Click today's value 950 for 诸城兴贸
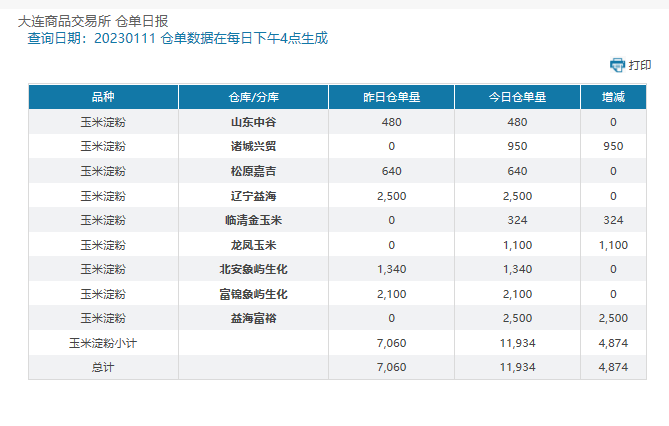Viewport: 669px width, 426px height. click(x=517, y=146)
